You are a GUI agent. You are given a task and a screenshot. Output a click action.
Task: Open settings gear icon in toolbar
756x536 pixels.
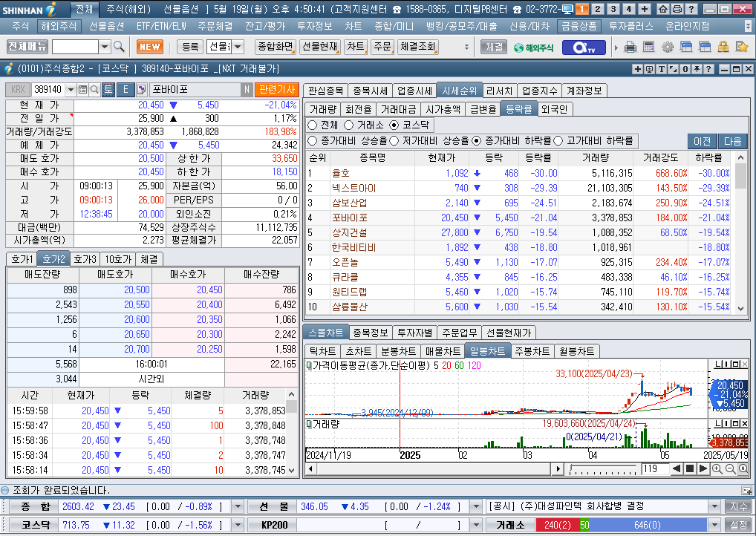(668, 48)
